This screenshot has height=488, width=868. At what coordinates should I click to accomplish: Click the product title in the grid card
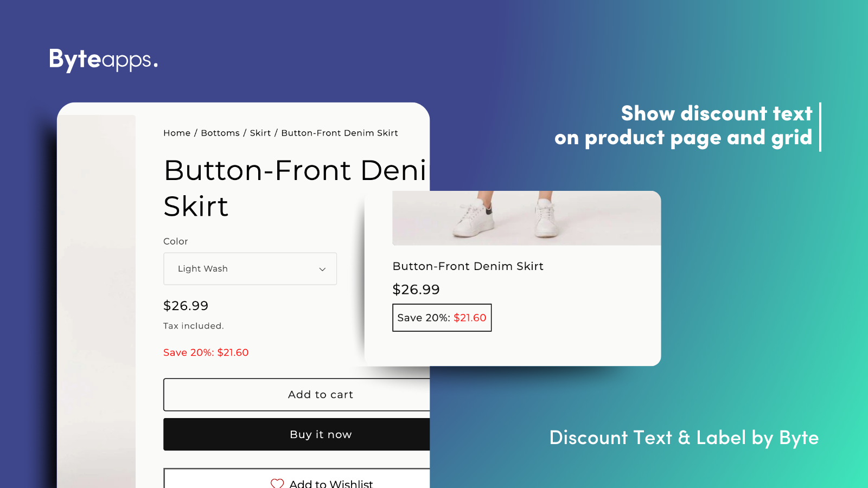click(468, 266)
